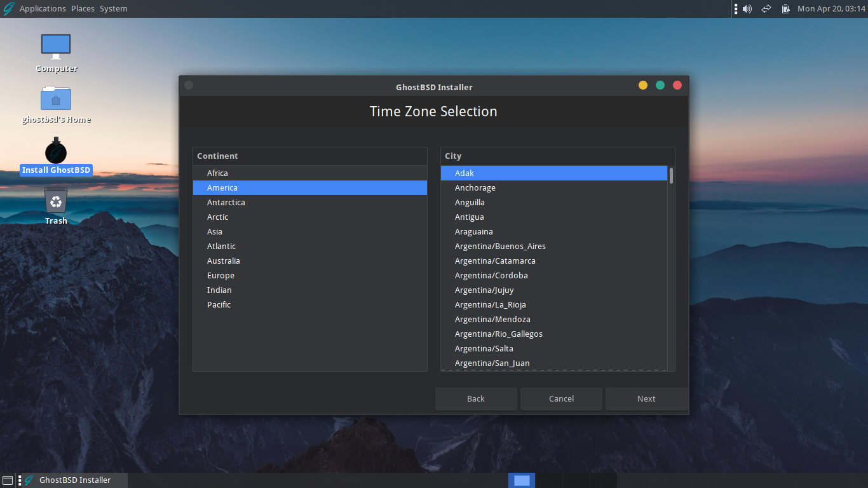Viewport: 868px width, 488px height.
Task: Open the Applications menu
Action: click(x=43, y=9)
